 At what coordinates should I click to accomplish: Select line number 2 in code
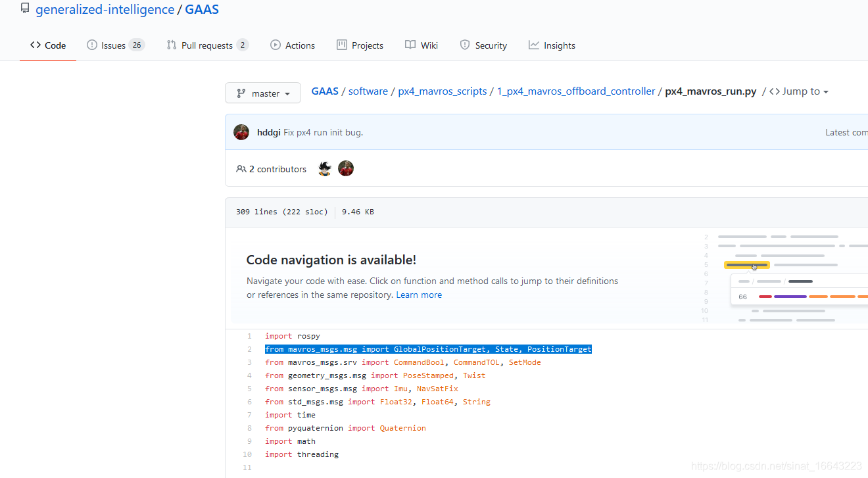(x=249, y=349)
